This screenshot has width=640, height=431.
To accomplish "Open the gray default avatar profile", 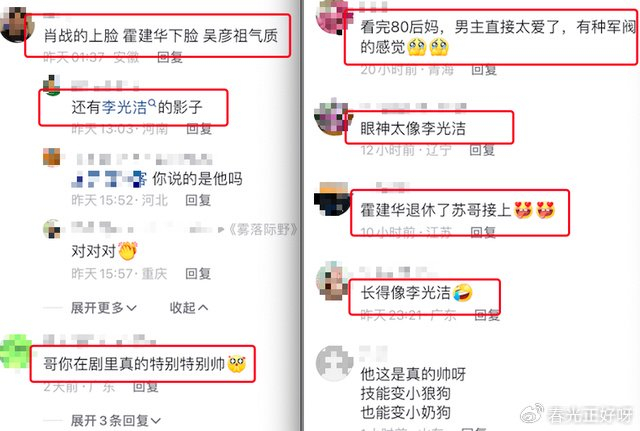I will tap(334, 363).
